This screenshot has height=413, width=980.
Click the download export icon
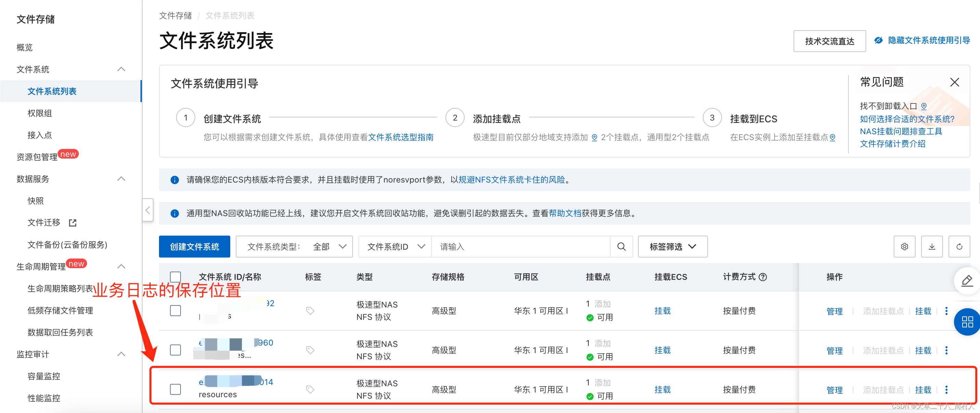tap(932, 247)
